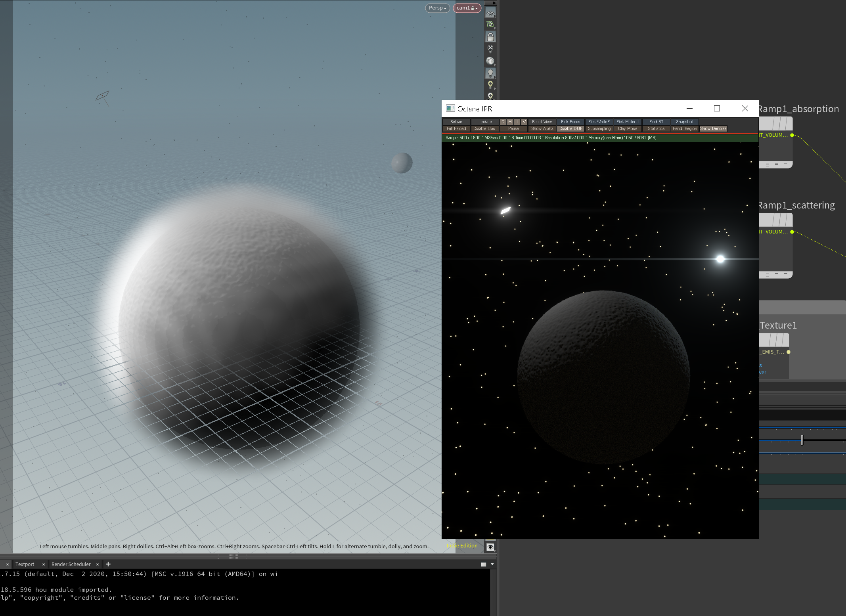Screen dimensions: 846x616
Task: Switch to the Textport tab
Action: (25, 564)
